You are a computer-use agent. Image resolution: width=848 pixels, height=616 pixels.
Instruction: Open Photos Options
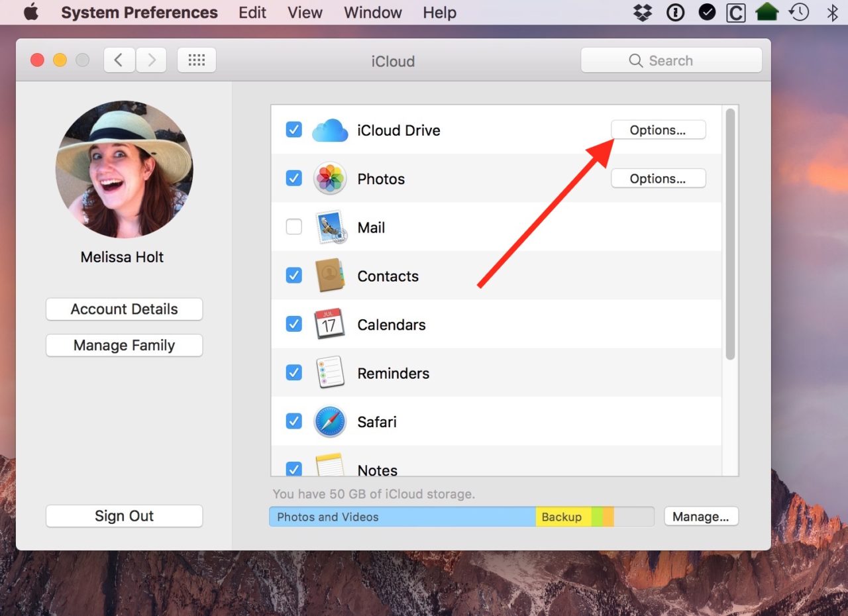658,179
